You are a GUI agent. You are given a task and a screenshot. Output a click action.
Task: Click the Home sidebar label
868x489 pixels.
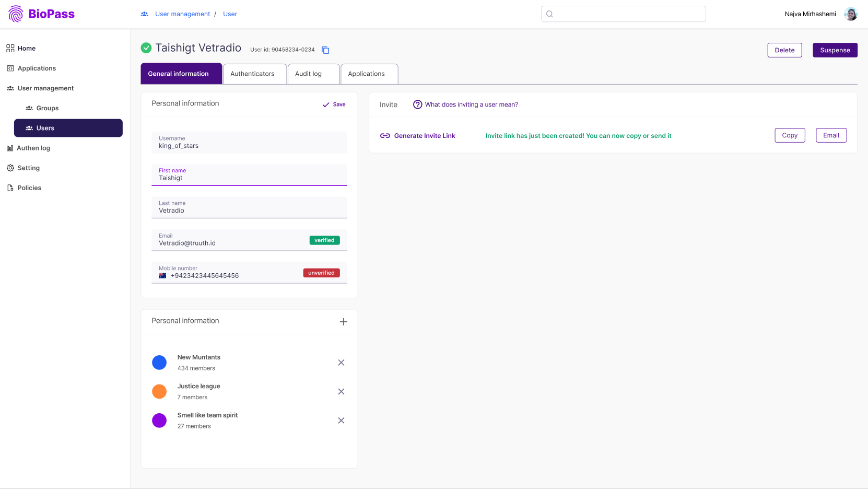pos(27,49)
